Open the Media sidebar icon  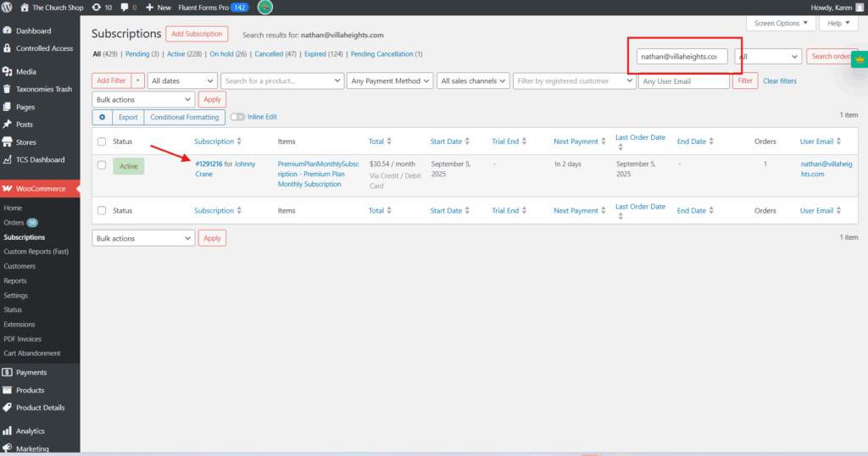[8, 72]
